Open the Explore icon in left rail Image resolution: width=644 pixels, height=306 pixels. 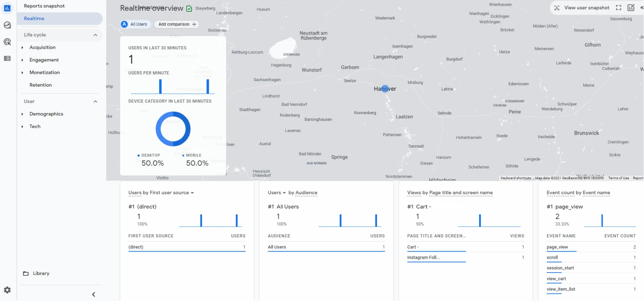(7, 25)
